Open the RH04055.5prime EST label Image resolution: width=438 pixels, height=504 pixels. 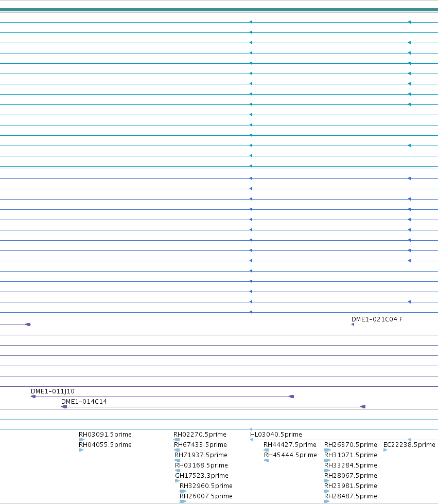[105, 444]
